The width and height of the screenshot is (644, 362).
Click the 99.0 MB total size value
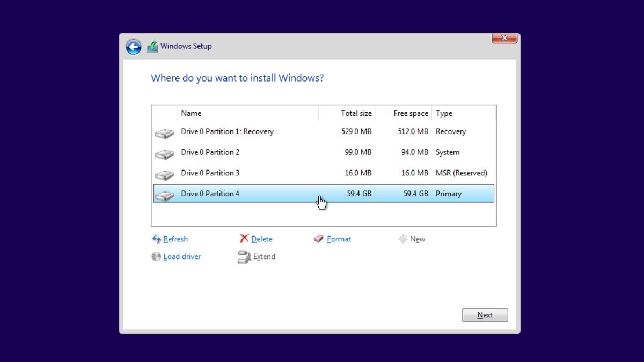point(358,152)
